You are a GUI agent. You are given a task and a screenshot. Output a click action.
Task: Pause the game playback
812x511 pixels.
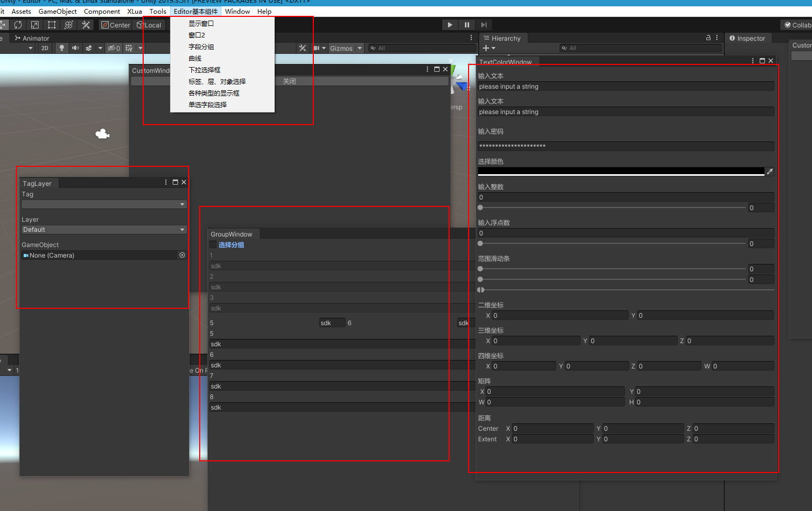[x=466, y=25]
